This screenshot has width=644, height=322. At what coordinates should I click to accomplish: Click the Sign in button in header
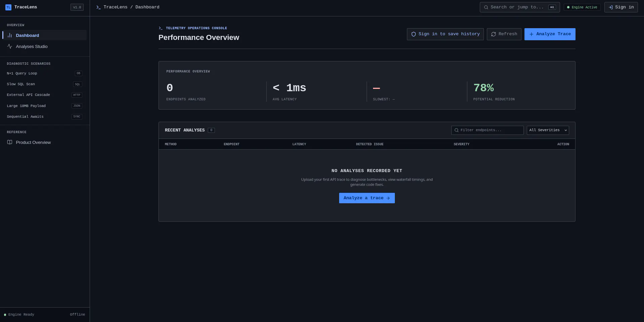[621, 7]
